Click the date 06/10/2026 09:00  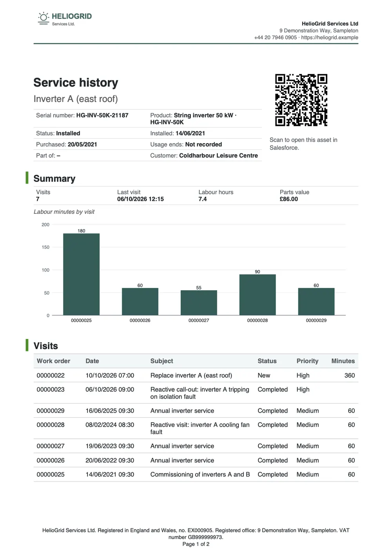point(110,389)
